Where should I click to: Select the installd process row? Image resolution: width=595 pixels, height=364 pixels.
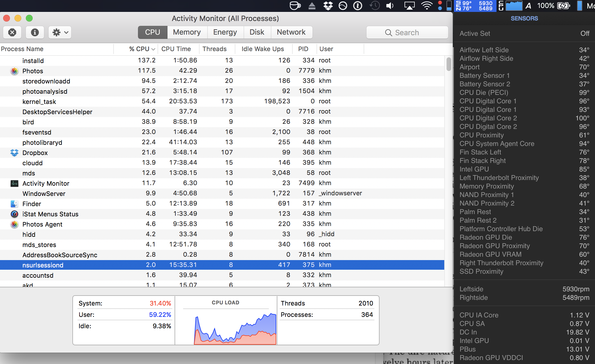coord(222,60)
